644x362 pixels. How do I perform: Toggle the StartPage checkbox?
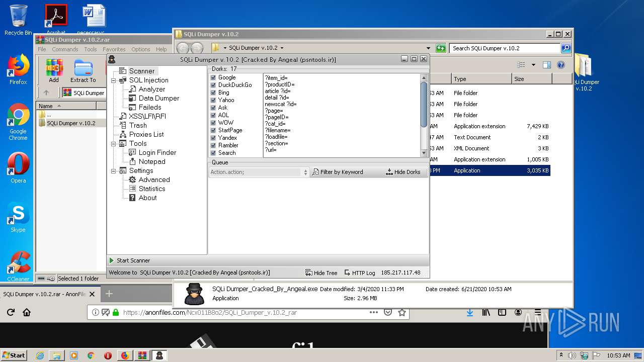(213, 130)
